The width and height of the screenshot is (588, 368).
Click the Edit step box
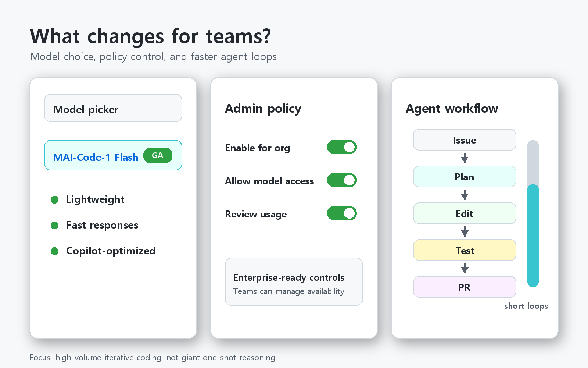(465, 213)
